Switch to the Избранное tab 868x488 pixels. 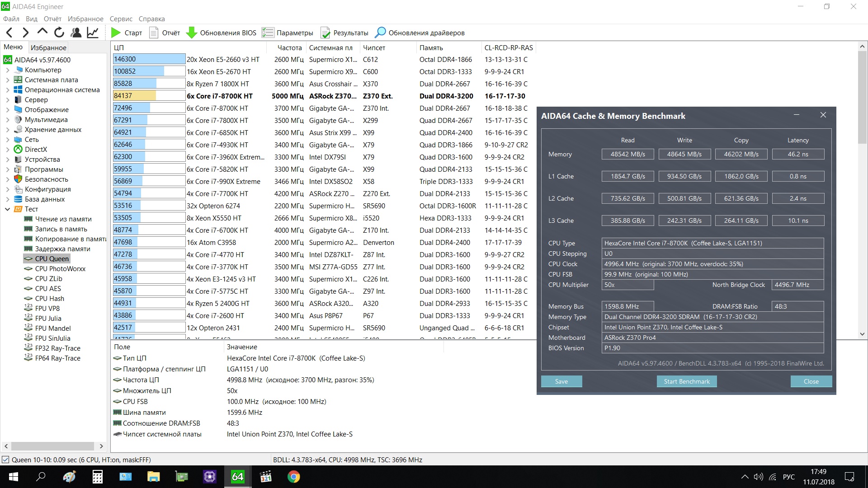(48, 47)
